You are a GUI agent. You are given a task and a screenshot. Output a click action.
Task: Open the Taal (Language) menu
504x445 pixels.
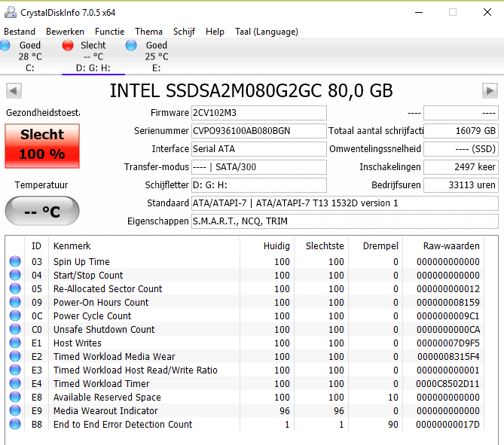click(267, 32)
